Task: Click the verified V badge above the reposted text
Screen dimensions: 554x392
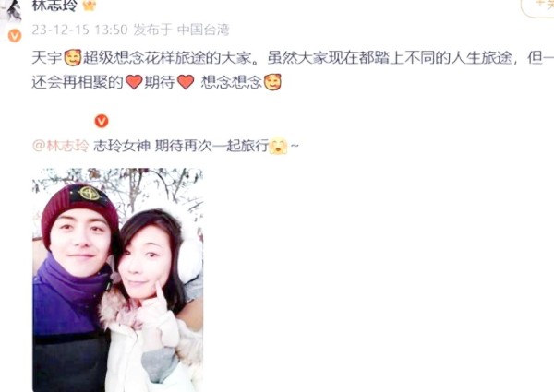Action: point(102,121)
